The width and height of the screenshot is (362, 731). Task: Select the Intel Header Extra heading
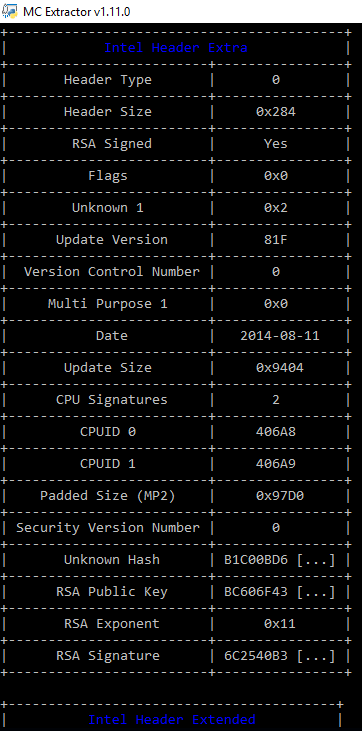[x=175, y=48]
